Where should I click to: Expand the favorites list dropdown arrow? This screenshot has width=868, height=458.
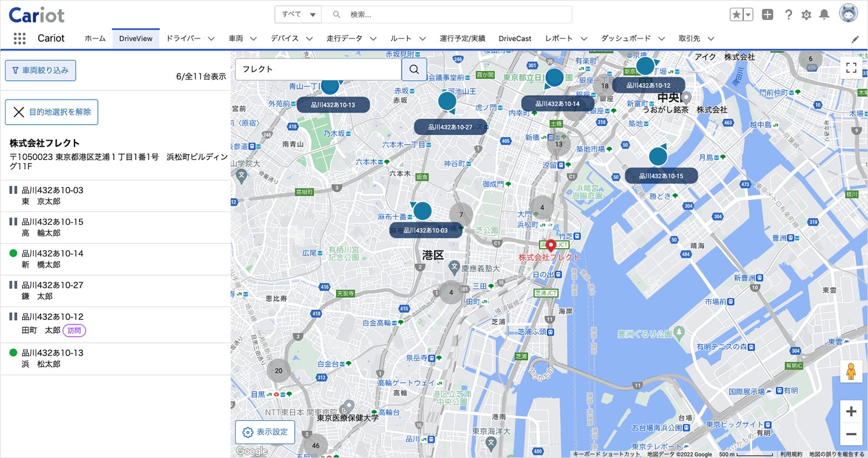tap(748, 15)
